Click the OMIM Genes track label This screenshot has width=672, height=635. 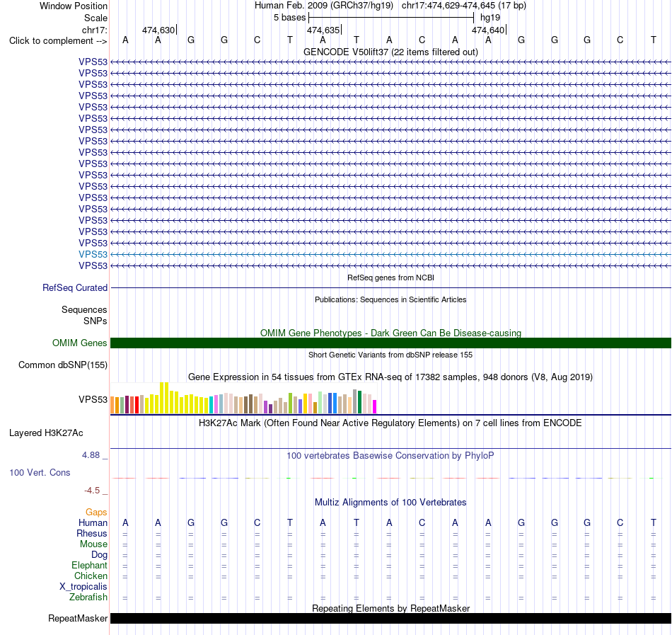point(80,343)
